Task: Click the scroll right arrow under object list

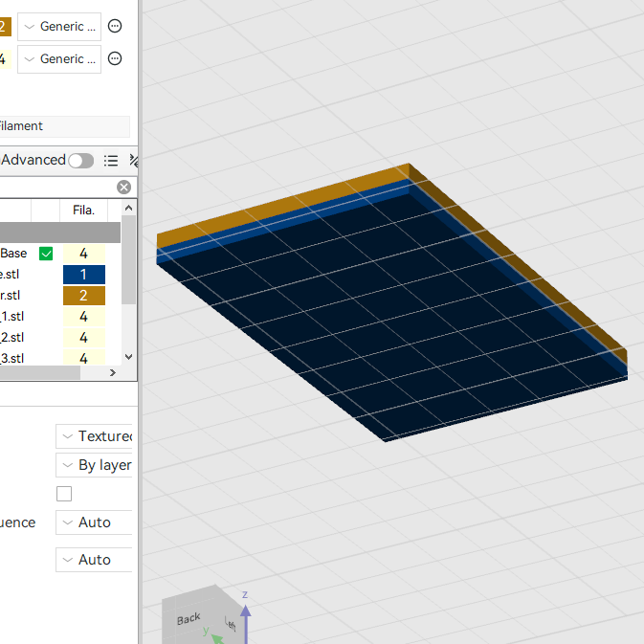Action: (x=113, y=372)
